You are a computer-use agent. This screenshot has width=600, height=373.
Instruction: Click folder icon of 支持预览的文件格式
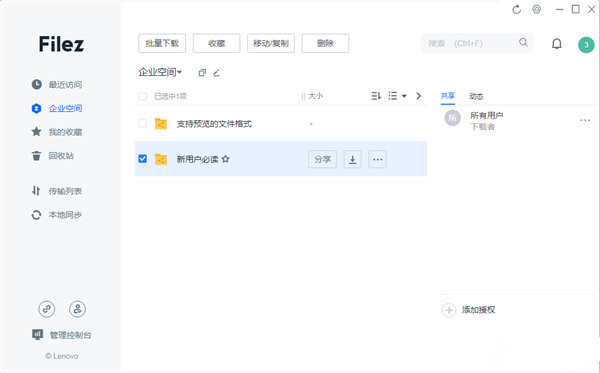coord(161,124)
